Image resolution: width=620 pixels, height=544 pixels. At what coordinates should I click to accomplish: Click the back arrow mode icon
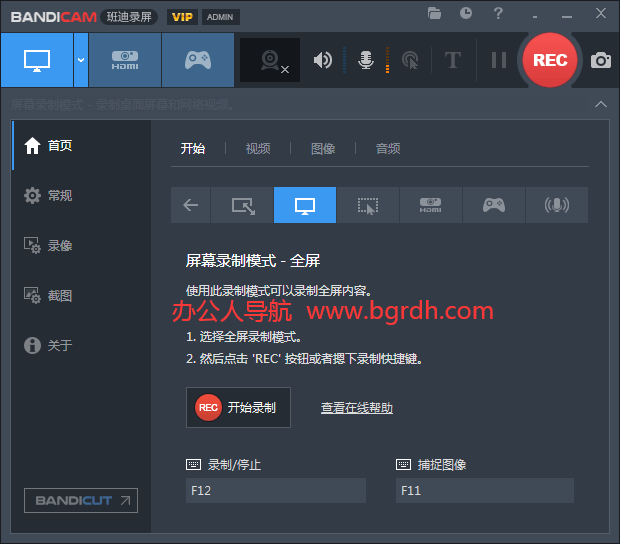[191, 205]
